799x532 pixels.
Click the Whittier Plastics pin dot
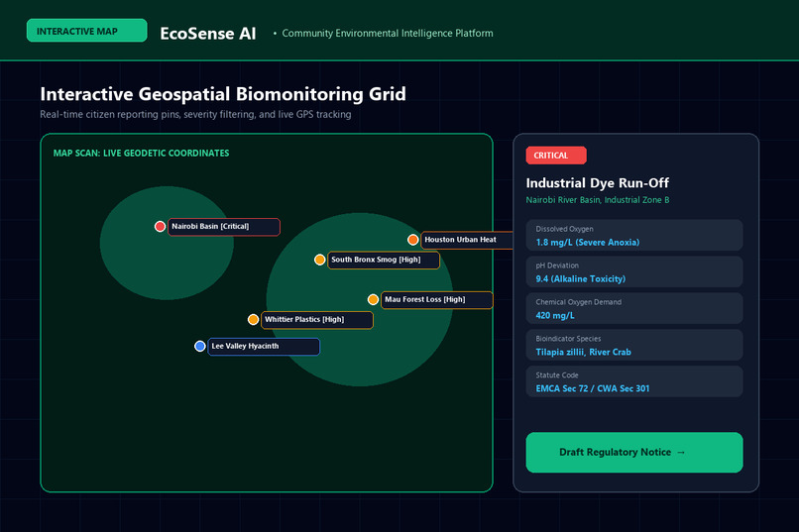tap(253, 320)
